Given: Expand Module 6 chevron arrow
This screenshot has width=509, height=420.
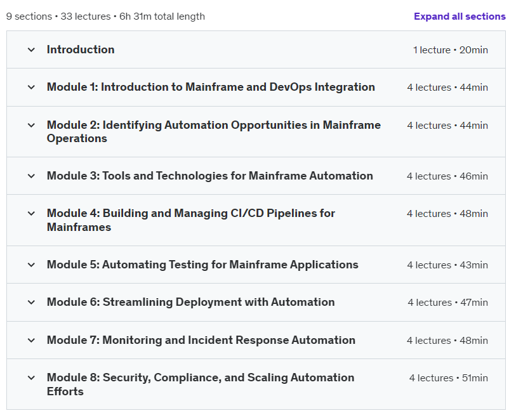Looking at the screenshot, I should (x=31, y=302).
